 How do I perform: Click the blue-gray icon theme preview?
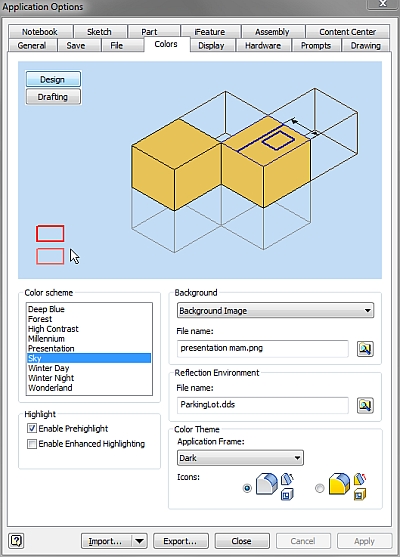click(274, 486)
